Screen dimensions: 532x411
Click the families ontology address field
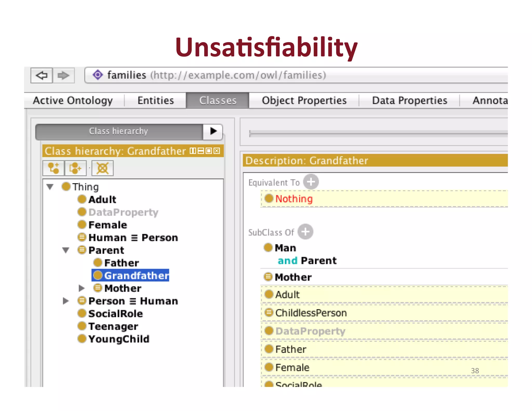tap(296, 75)
